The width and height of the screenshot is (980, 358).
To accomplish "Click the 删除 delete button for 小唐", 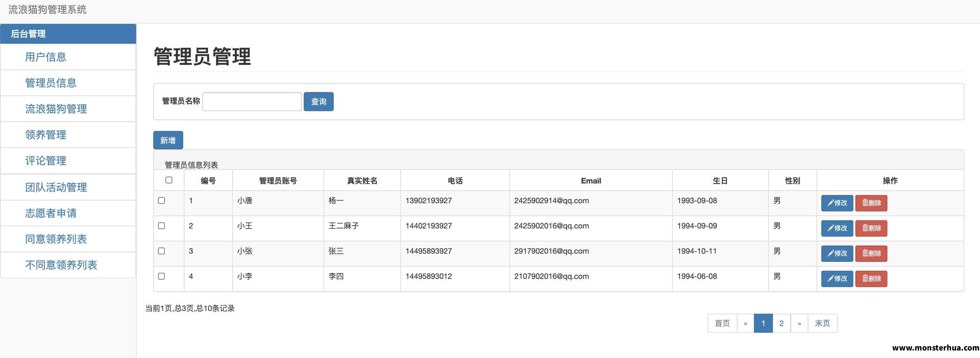I will (871, 203).
